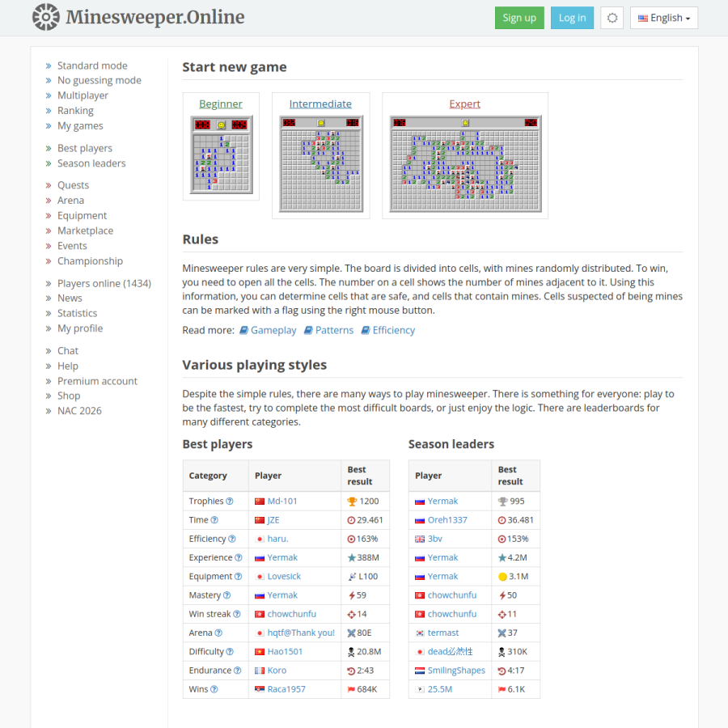Open Ranking in the sidebar

(75, 111)
